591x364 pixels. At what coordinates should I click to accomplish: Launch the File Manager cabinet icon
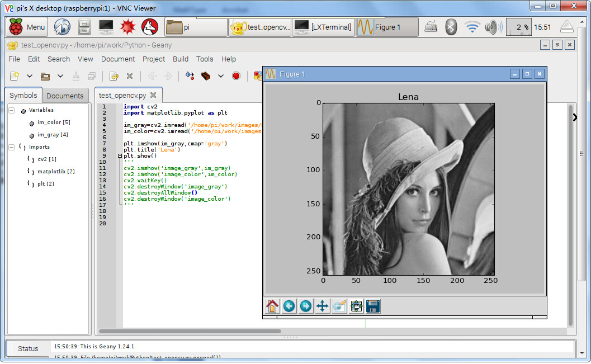[x=84, y=27]
